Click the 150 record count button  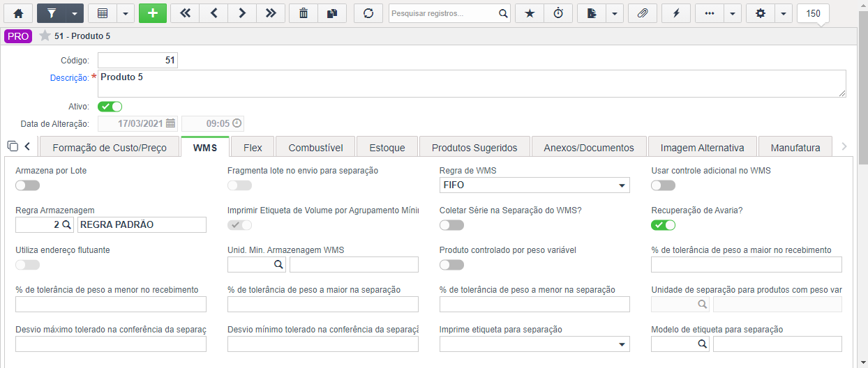click(x=813, y=13)
